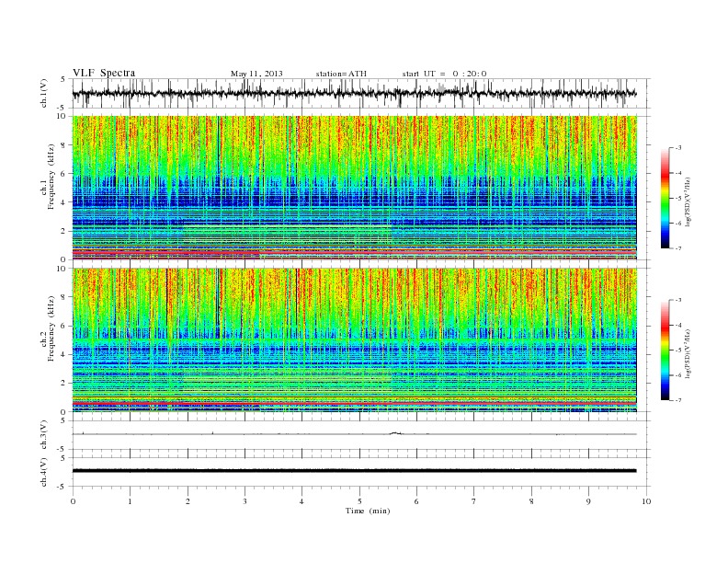Click the time axis tick label "1"

(x=131, y=501)
